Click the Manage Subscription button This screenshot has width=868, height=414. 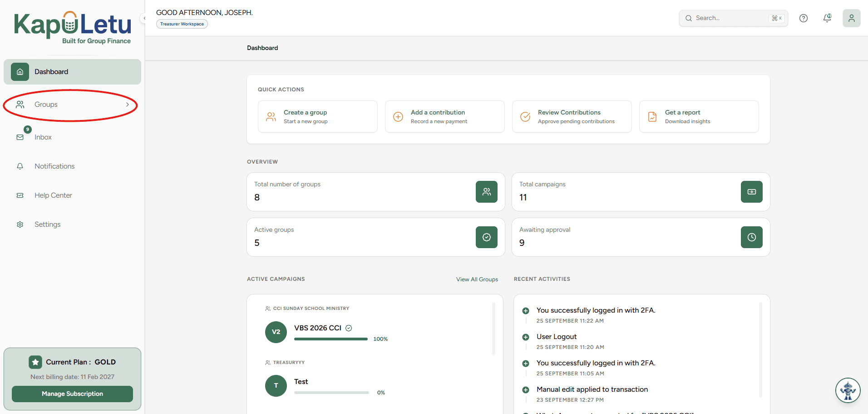pos(73,394)
